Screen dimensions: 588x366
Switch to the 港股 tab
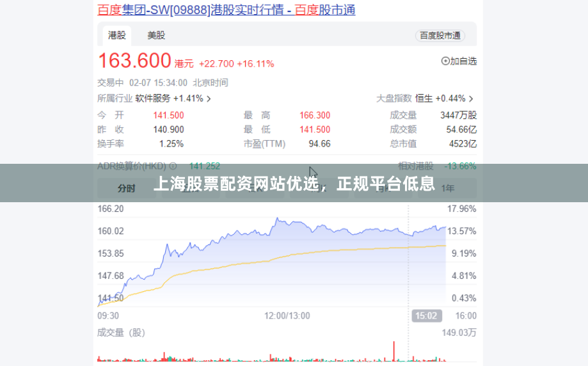coord(117,36)
